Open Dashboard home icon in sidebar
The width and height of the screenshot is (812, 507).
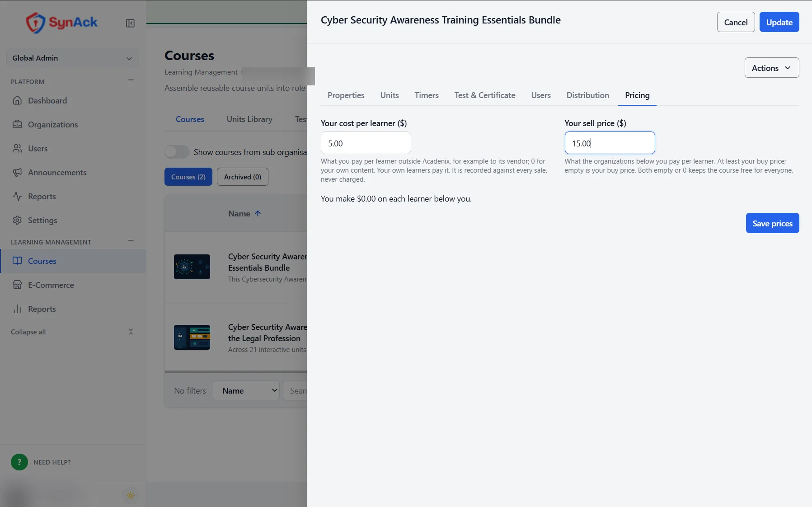17,100
